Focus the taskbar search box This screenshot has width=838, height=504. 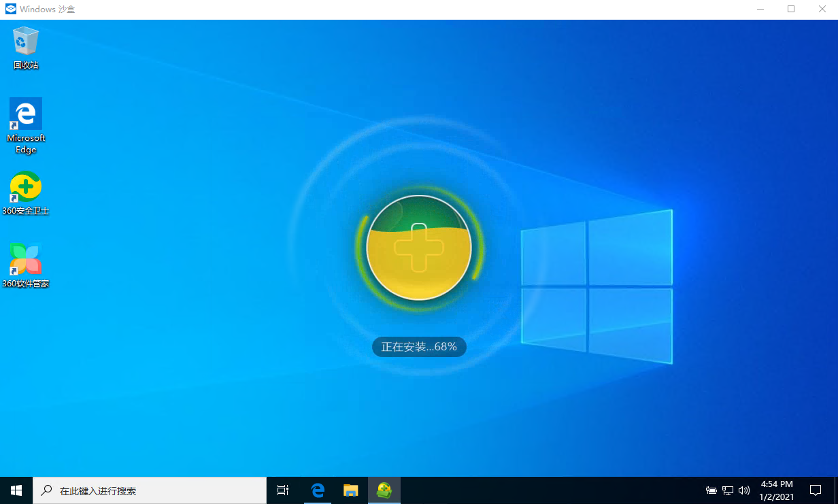[150, 490]
